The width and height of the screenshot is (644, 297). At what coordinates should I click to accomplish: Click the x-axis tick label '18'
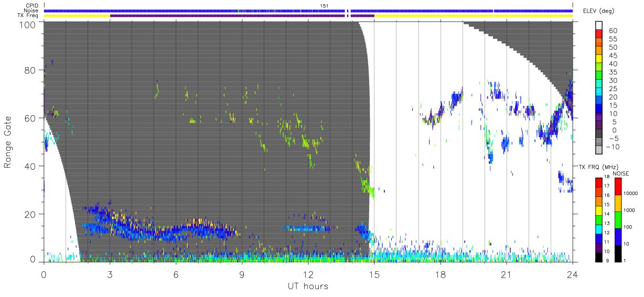pos(440,275)
